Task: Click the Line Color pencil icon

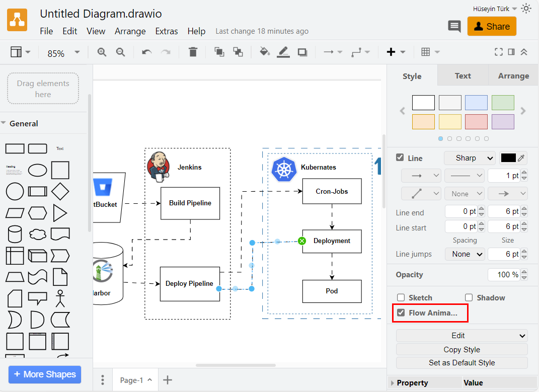Action: pos(283,51)
